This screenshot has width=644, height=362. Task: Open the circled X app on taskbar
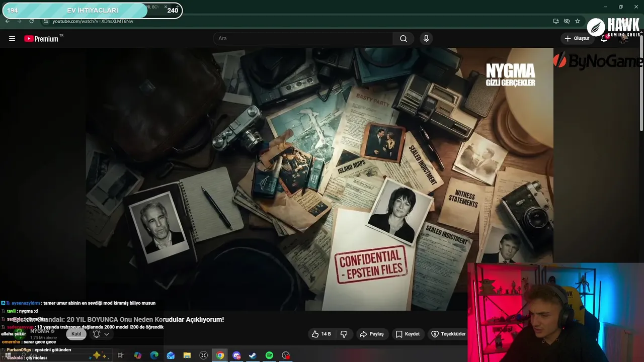[x=203, y=355]
